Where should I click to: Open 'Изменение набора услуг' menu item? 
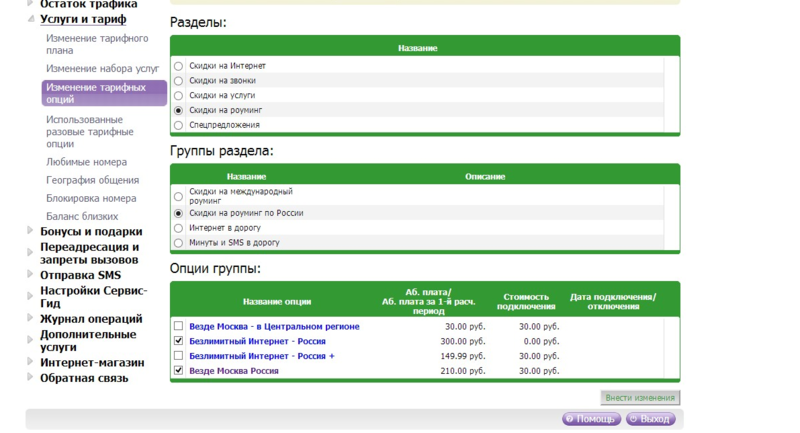coord(103,68)
